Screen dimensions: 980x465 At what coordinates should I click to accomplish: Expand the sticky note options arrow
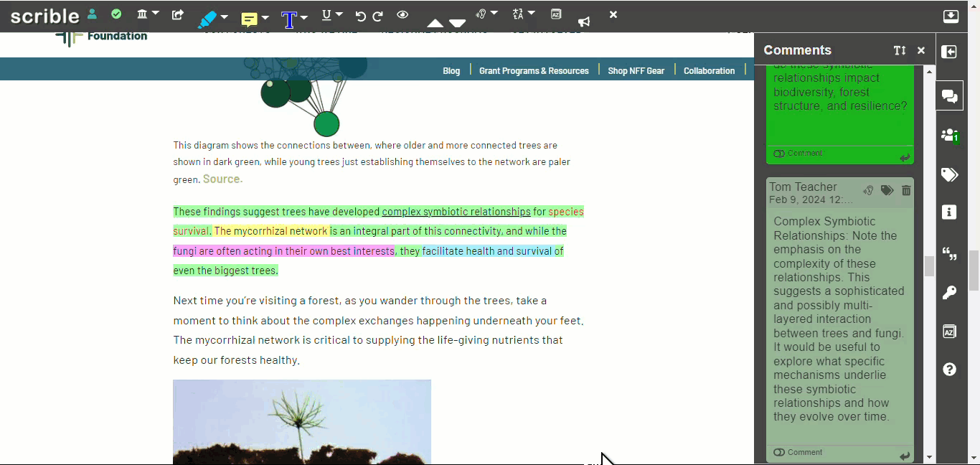[265, 17]
